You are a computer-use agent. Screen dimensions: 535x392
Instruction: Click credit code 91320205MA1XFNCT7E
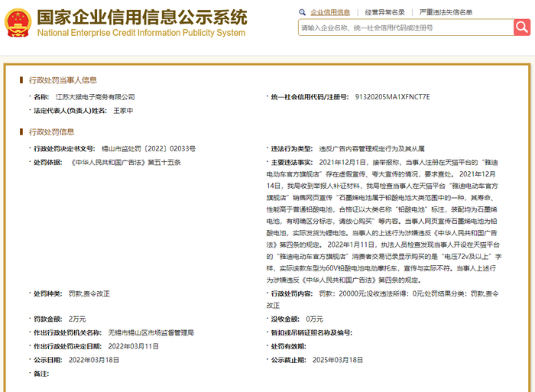392,97
